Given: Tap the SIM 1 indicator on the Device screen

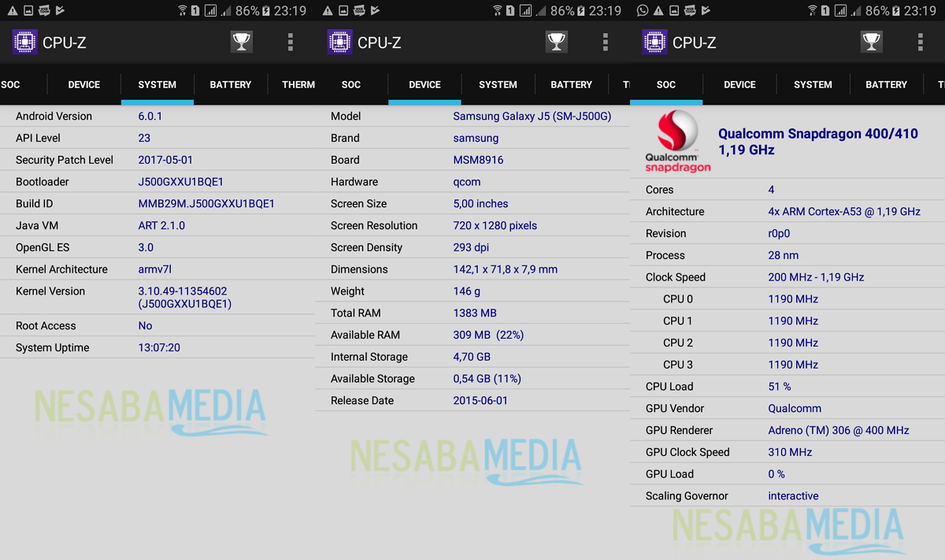Looking at the screenshot, I should click(x=510, y=10).
